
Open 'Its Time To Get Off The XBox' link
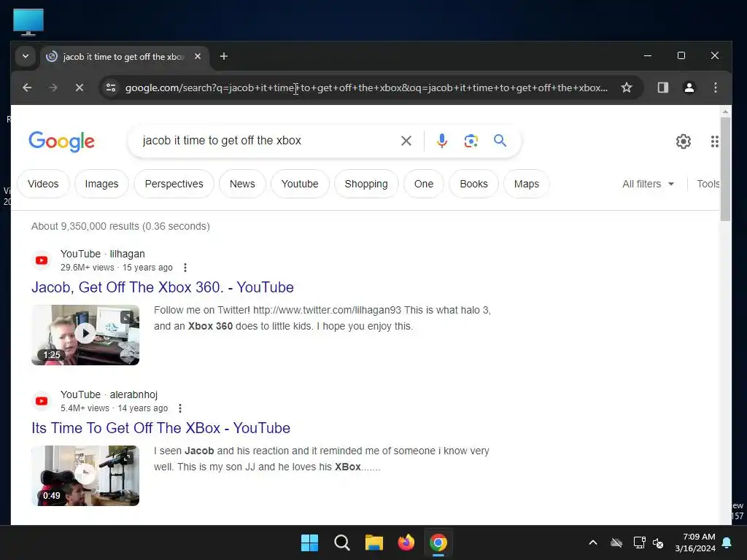[160, 428]
